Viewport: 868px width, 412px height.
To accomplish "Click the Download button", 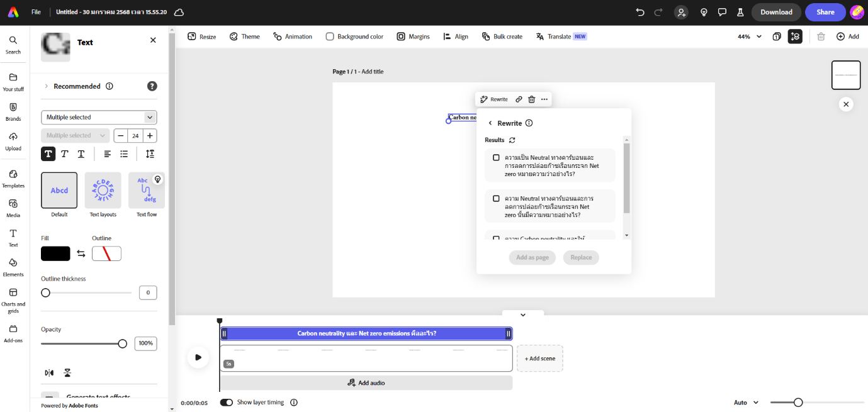I will 775,12.
